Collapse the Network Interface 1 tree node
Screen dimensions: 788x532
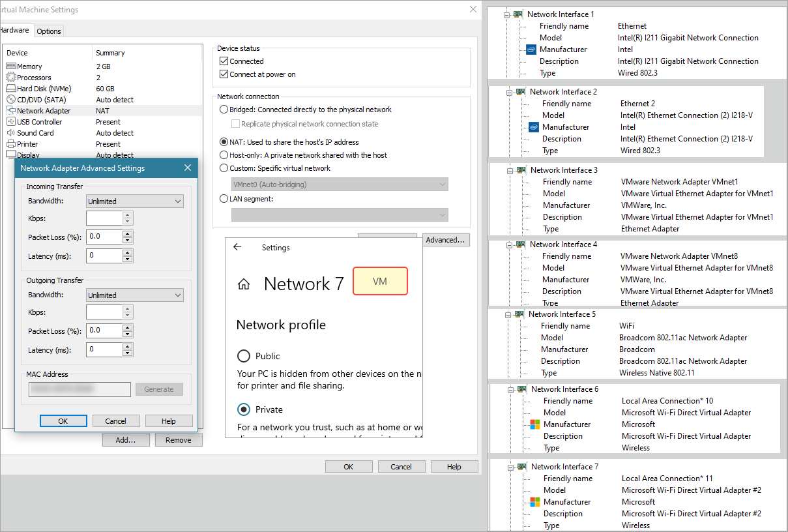(x=506, y=14)
